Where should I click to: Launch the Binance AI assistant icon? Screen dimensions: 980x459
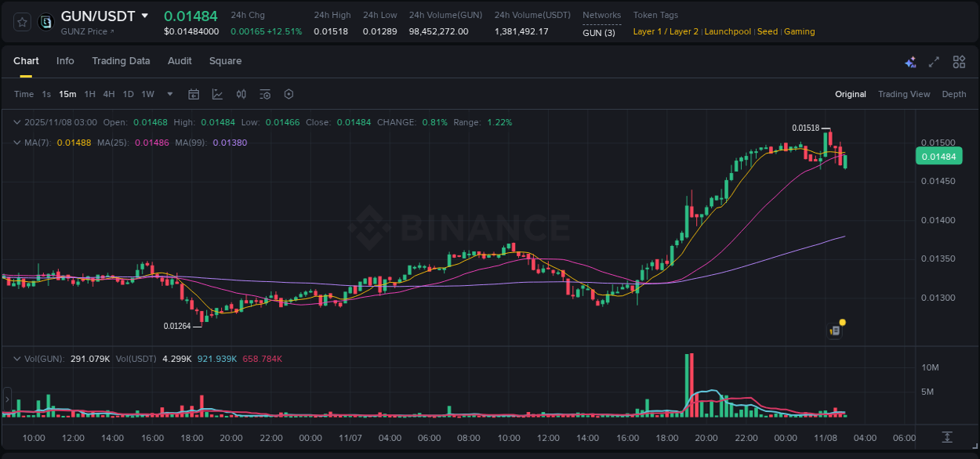pos(910,61)
